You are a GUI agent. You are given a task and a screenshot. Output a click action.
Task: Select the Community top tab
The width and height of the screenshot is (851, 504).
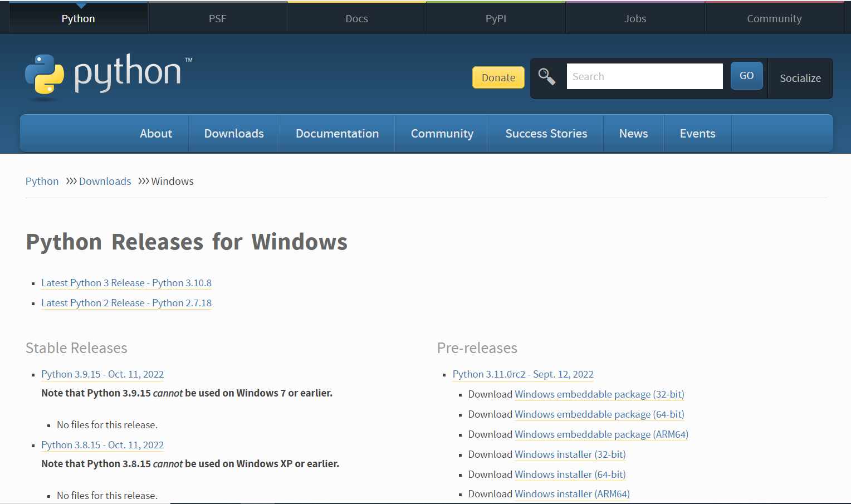click(775, 18)
